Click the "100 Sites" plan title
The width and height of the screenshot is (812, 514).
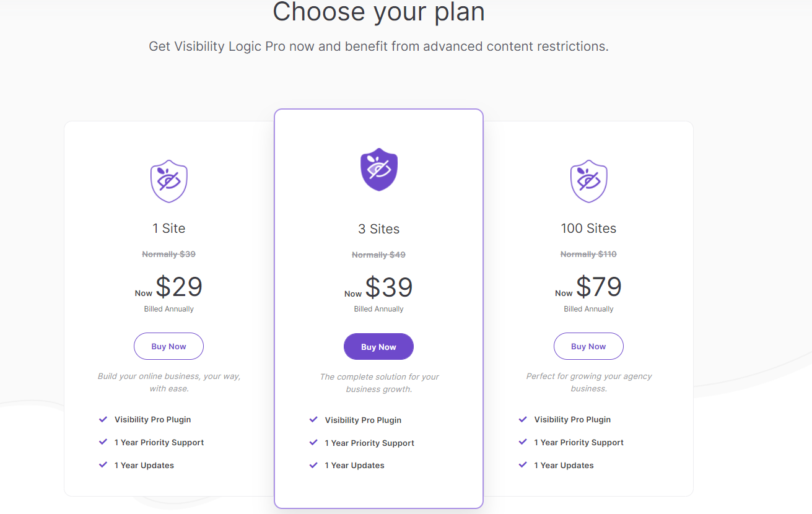click(x=588, y=229)
